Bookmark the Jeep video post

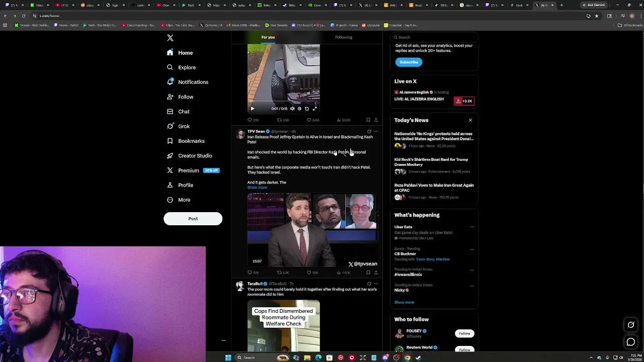(368, 120)
